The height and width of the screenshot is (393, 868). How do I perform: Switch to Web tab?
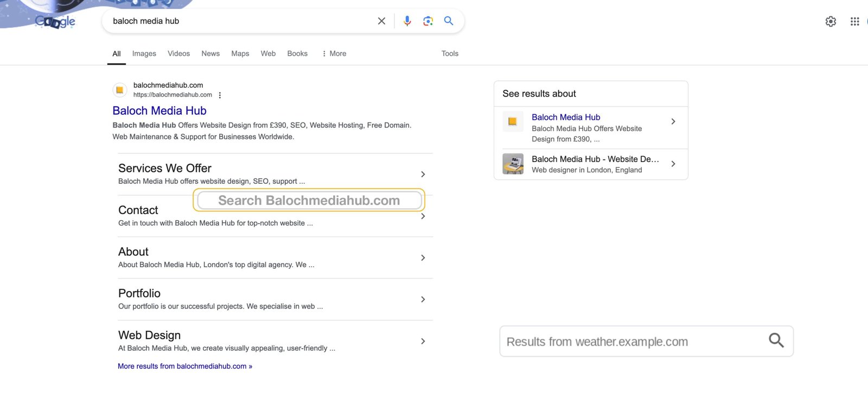[268, 54]
